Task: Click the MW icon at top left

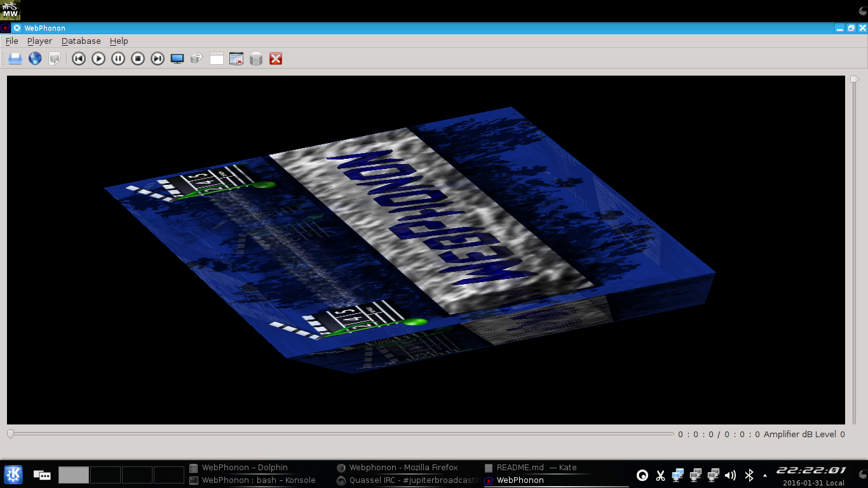Action: pyautogui.click(x=10, y=10)
